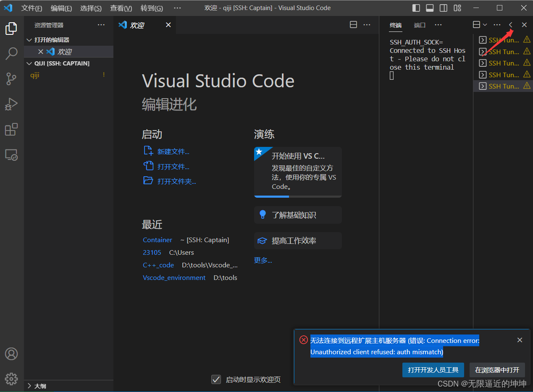Open the Search view in activity bar

(x=11, y=53)
